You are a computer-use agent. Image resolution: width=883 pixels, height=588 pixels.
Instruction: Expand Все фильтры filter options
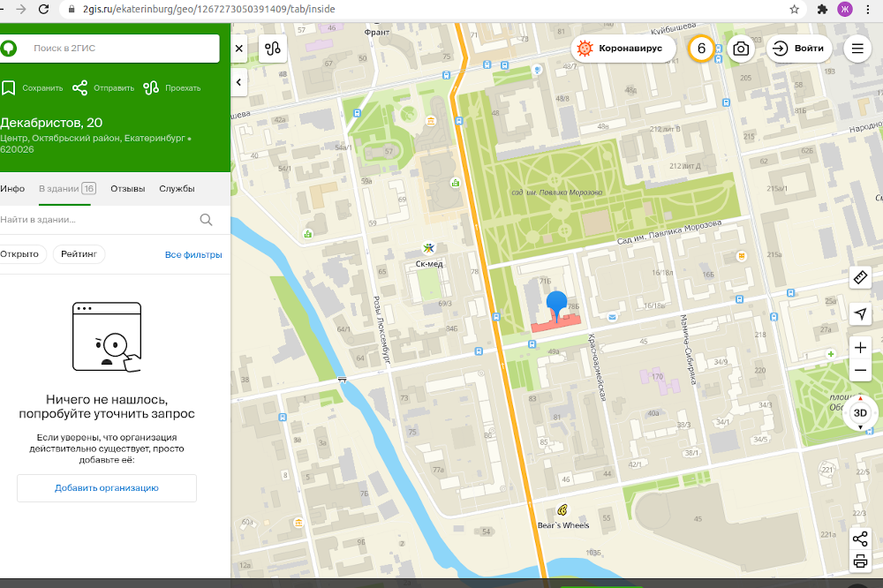click(x=193, y=255)
